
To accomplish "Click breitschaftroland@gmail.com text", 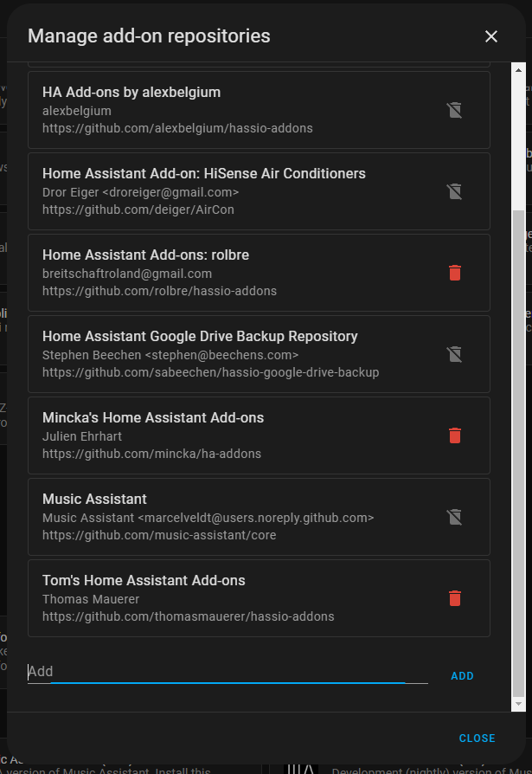I will click(127, 274).
